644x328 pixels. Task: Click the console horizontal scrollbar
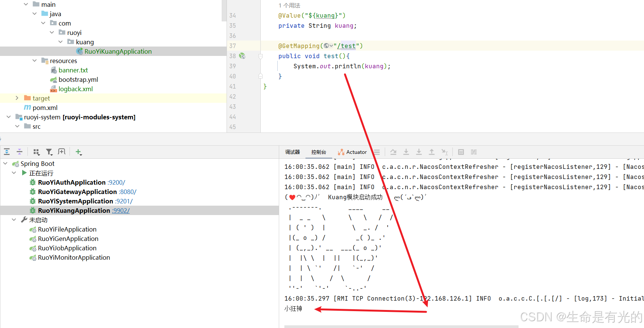click(x=401, y=326)
